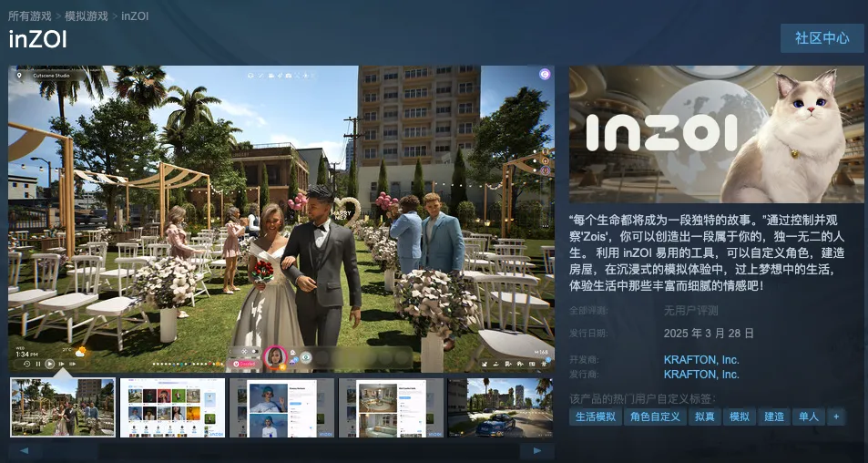Click the eye icon beside the portrait
The width and height of the screenshot is (868, 463).
[305, 357]
